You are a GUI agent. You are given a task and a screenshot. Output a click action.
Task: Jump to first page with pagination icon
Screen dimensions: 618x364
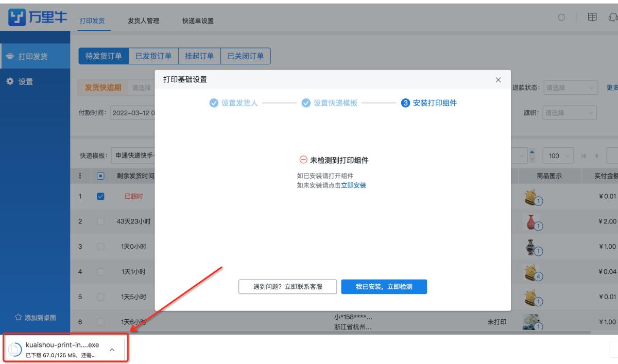585,155
